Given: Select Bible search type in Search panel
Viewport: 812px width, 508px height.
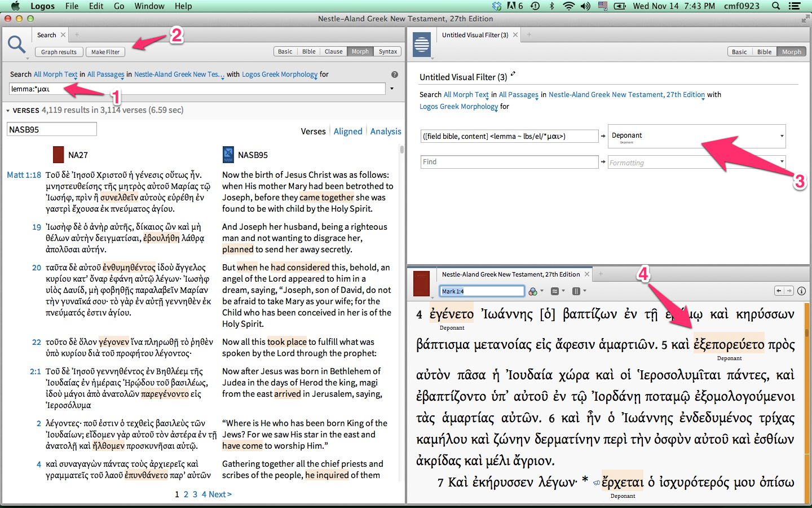Looking at the screenshot, I should coord(309,51).
